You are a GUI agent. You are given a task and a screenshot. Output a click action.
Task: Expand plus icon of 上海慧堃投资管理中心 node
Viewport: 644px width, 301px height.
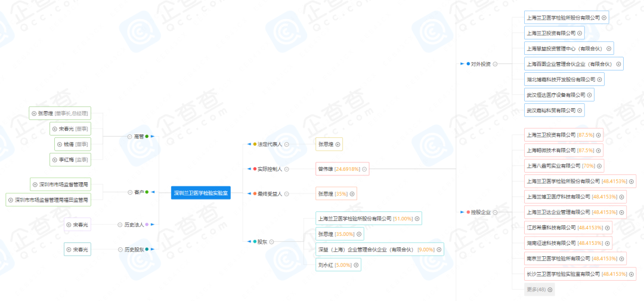(609, 48)
